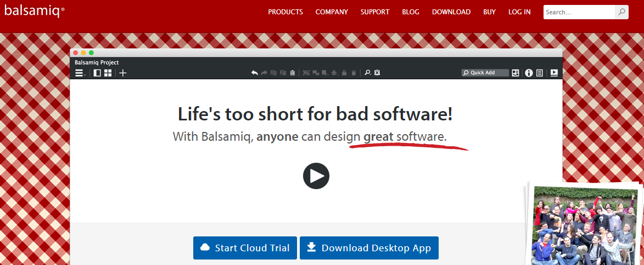Open the DOWNLOAD page
Viewport: 644px width, 265px height.
coord(451,12)
